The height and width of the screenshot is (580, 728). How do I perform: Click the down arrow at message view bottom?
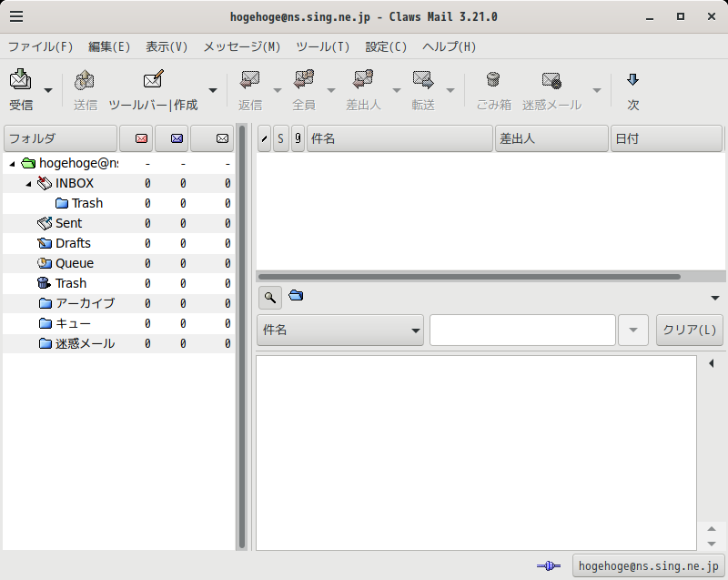point(712,544)
